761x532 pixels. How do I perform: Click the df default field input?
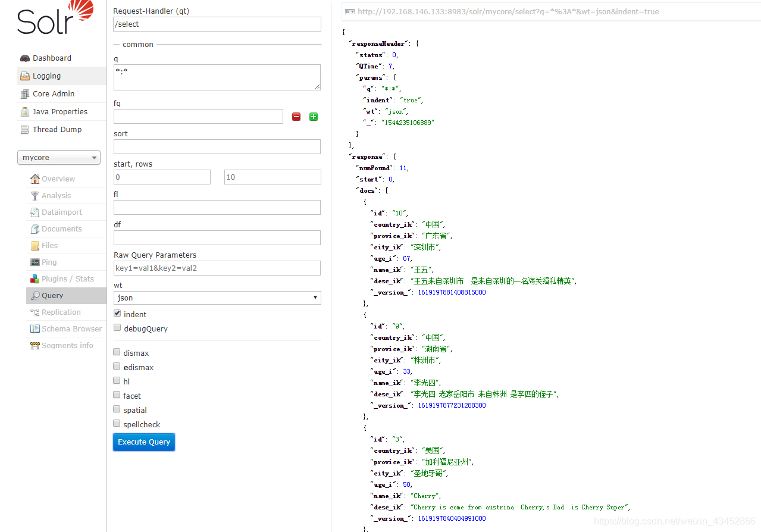(217, 238)
